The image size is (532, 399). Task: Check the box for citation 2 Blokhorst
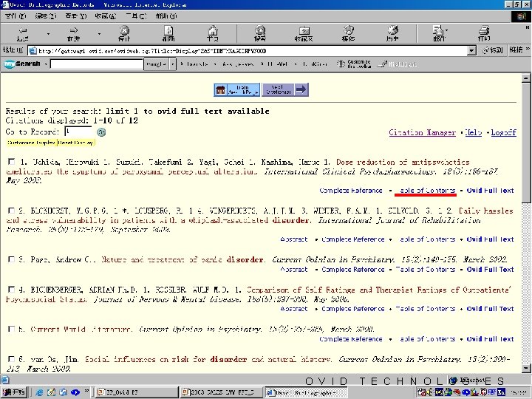pos(12,211)
